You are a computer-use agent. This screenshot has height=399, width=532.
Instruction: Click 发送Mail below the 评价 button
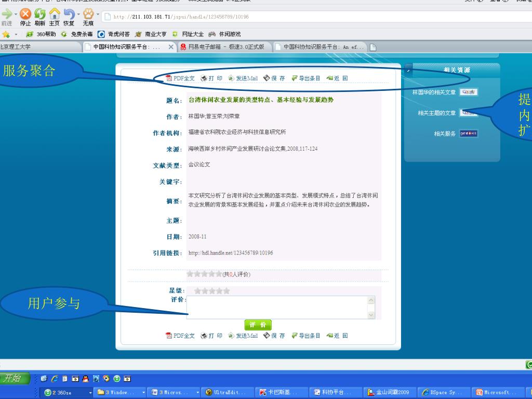point(243,336)
